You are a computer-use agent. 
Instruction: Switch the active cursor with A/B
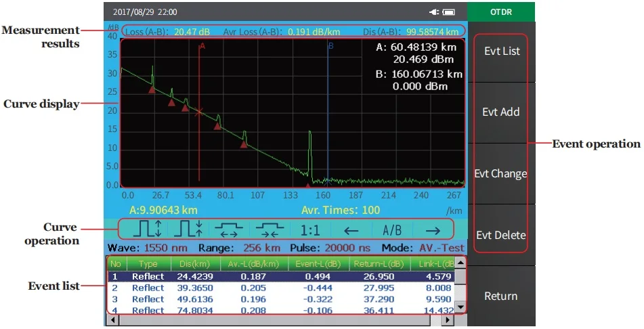(x=392, y=230)
